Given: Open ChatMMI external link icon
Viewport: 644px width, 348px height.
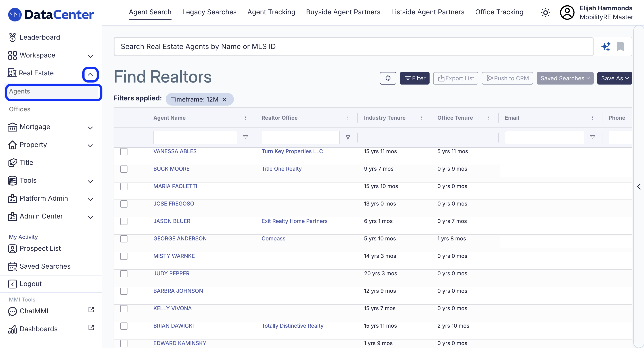Looking at the screenshot, I should pos(91,310).
